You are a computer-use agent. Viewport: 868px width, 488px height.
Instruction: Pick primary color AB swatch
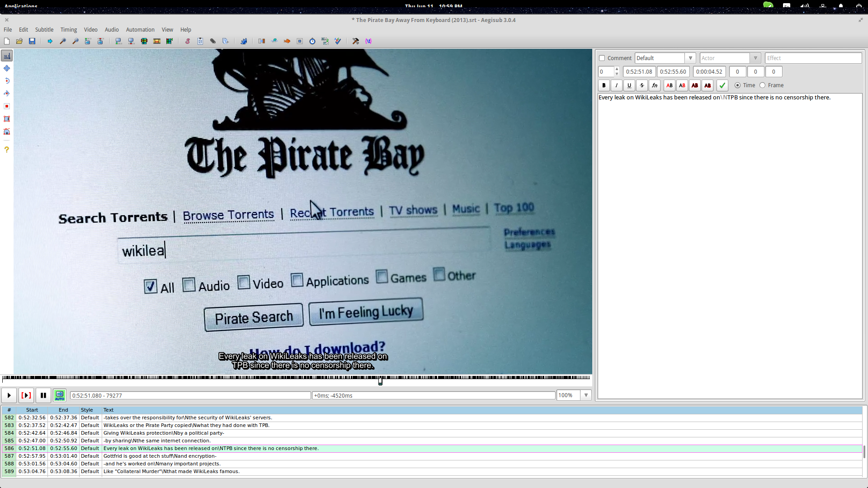[x=670, y=85]
